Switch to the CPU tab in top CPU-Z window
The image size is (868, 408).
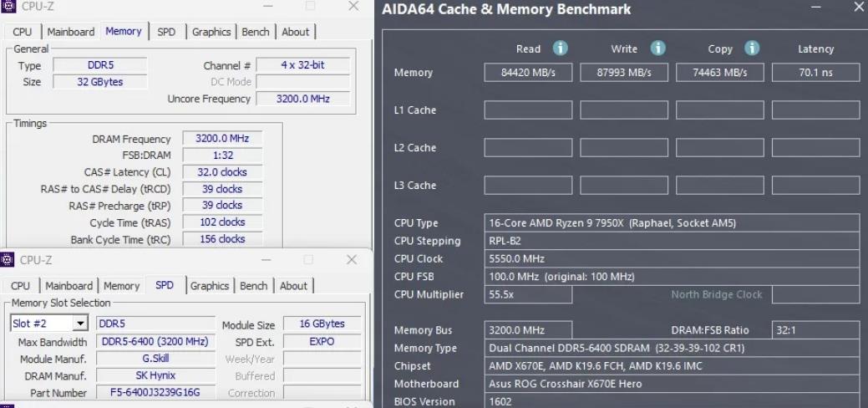click(x=23, y=32)
